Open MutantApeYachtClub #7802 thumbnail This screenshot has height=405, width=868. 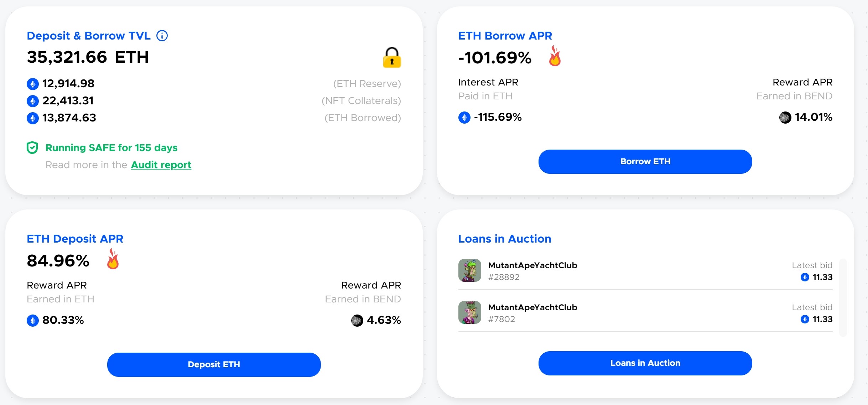pyautogui.click(x=469, y=312)
